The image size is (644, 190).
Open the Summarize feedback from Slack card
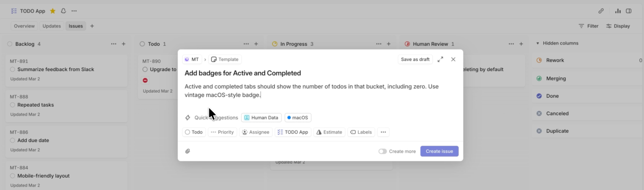(x=67, y=71)
